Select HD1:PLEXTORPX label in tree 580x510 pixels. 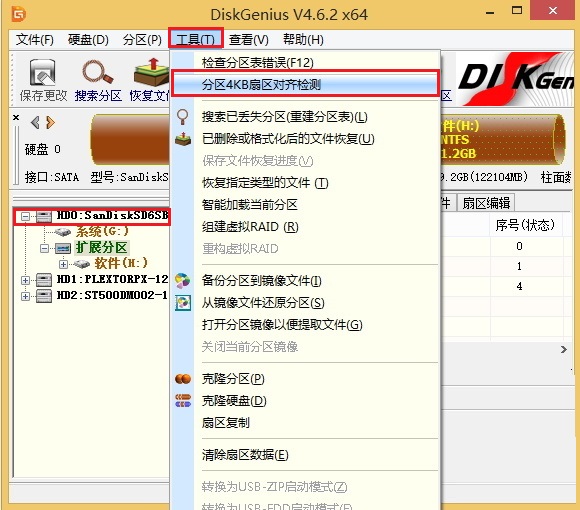[x=112, y=279]
